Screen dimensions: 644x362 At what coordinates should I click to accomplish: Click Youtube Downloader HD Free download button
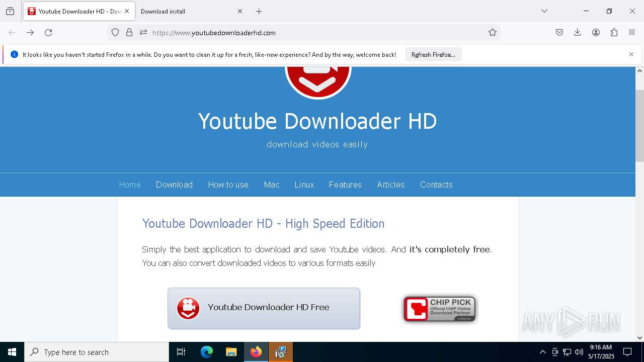coord(264,308)
